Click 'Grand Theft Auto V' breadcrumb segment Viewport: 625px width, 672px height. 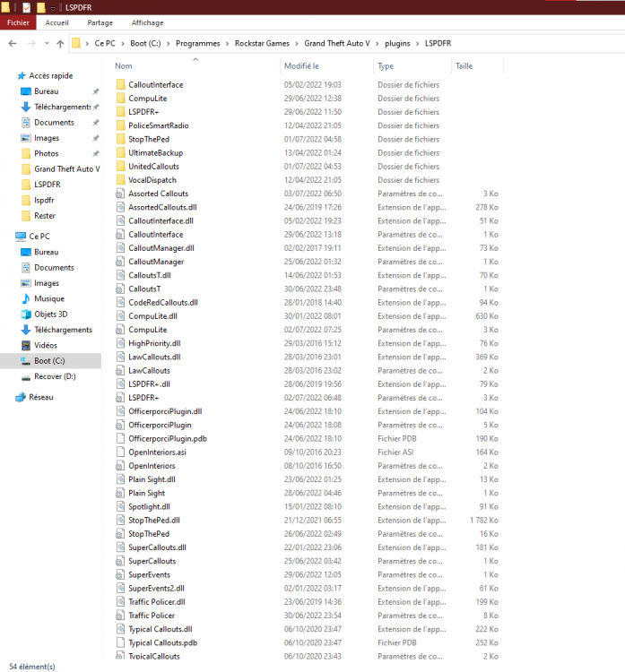(337, 43)
